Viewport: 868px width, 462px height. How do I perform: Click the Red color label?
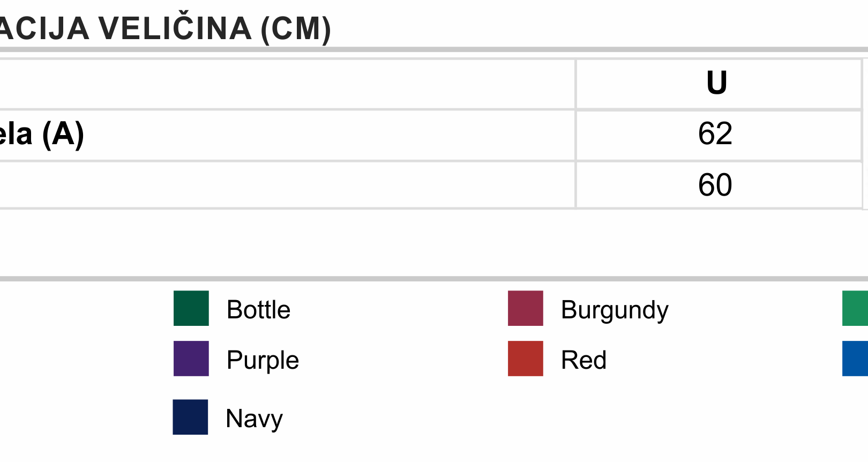(x=583, y=360)
